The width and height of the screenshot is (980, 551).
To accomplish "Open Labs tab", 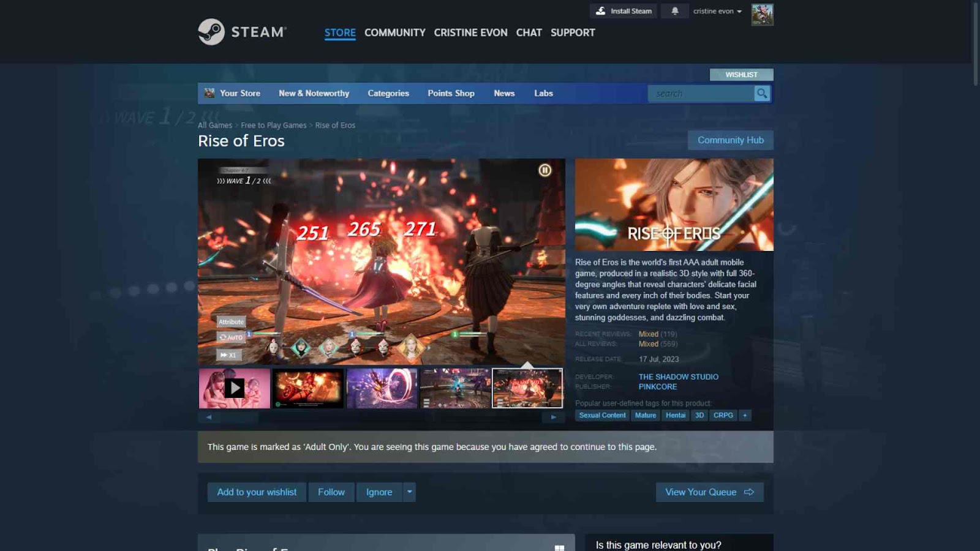I will (543, 93).
